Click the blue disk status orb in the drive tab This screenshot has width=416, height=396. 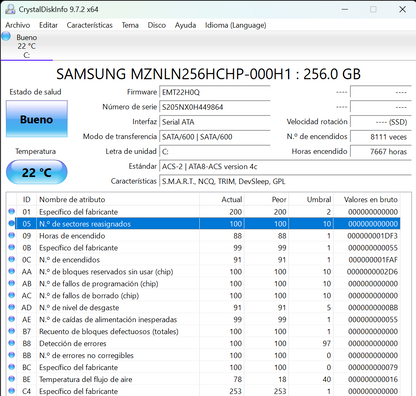[6, 36]
